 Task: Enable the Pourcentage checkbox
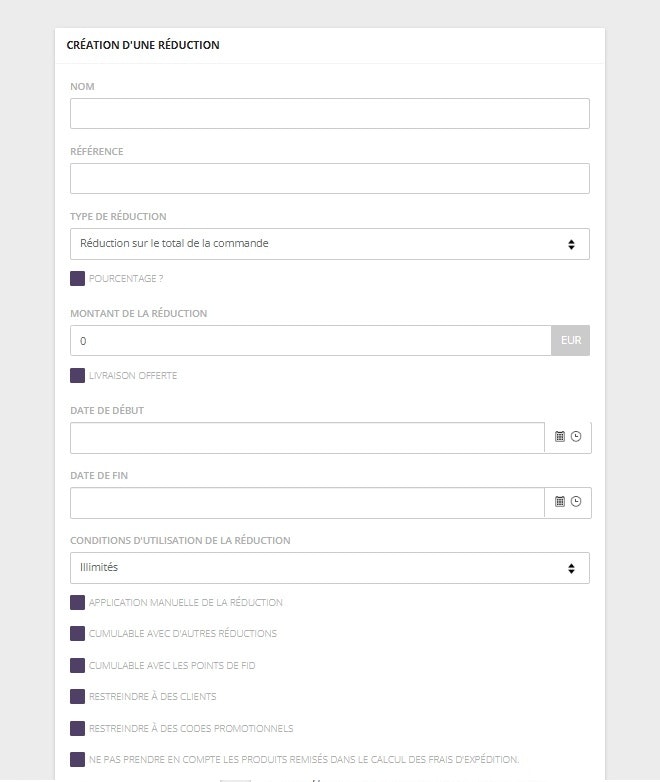point(77,279)
